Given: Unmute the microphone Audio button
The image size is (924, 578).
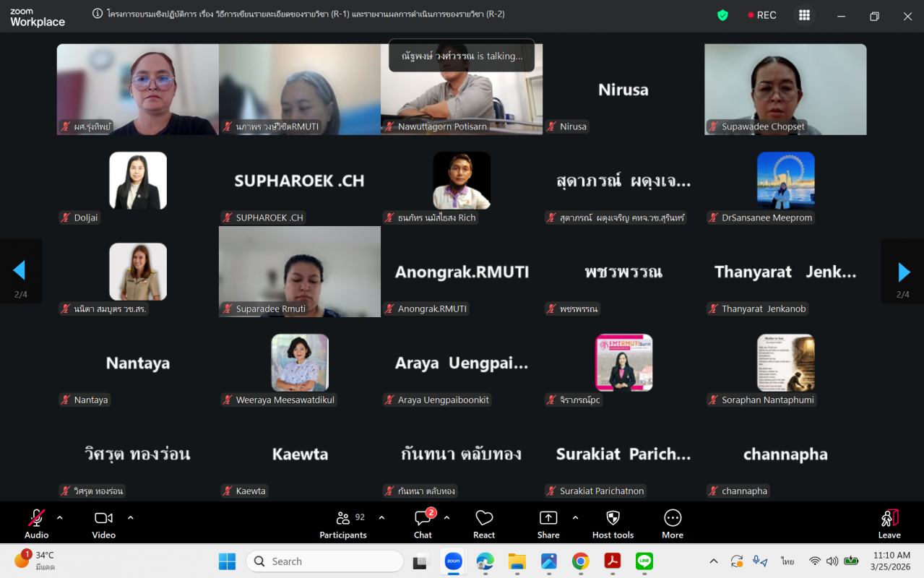Looking at the screenshot, I should (36, 523).
